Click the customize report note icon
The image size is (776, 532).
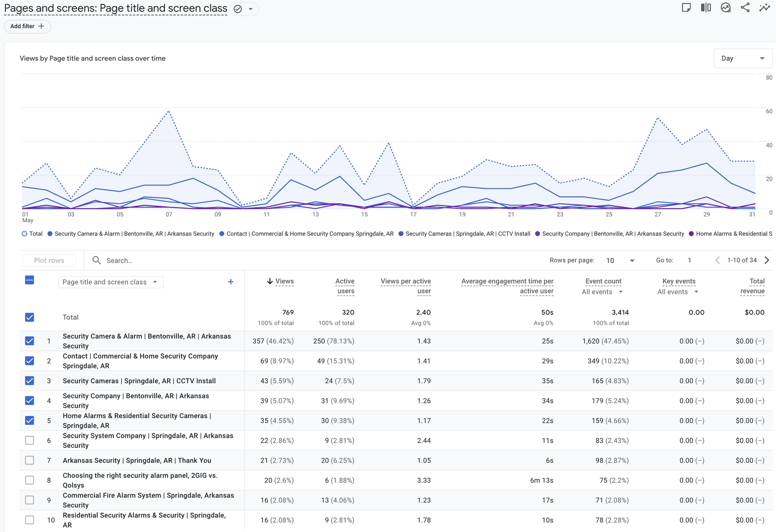click(686, 8)
